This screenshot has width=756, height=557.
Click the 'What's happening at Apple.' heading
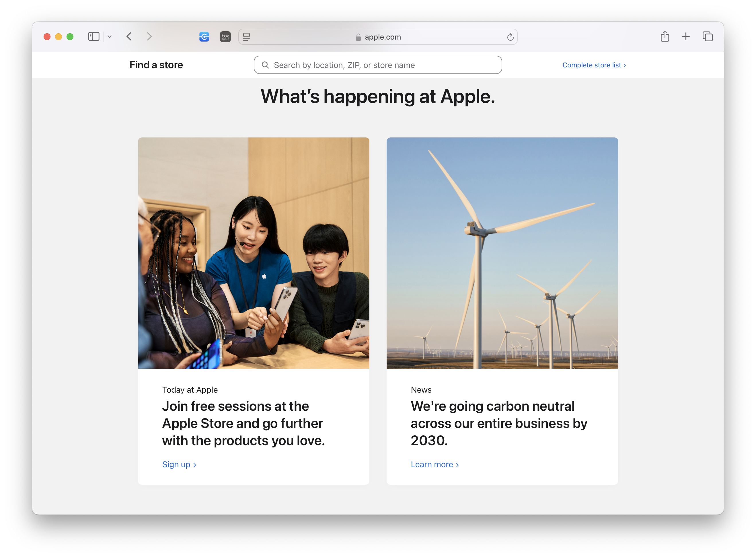click(378, 97)
